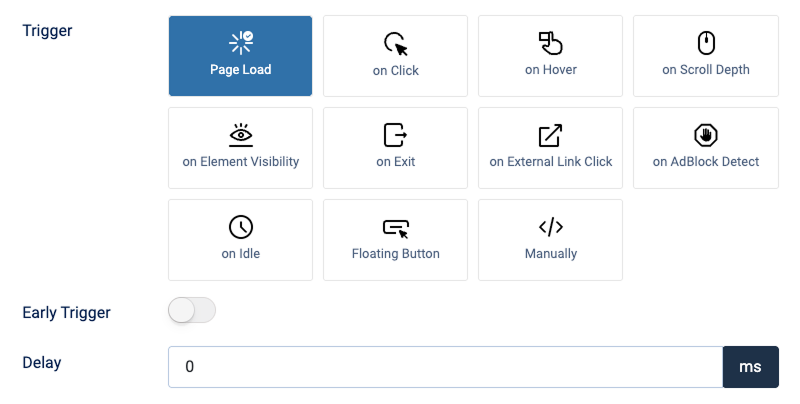Image resolution: width=800 pixels, height=404 pixels.
Task: Pick the on Hover trigger option
Action: tap(551, 56)
